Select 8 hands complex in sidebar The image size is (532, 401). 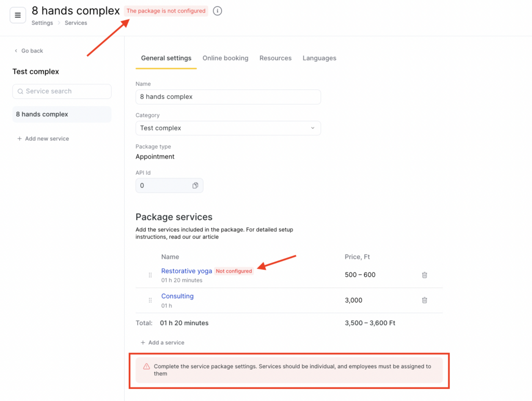pos(62,114)
